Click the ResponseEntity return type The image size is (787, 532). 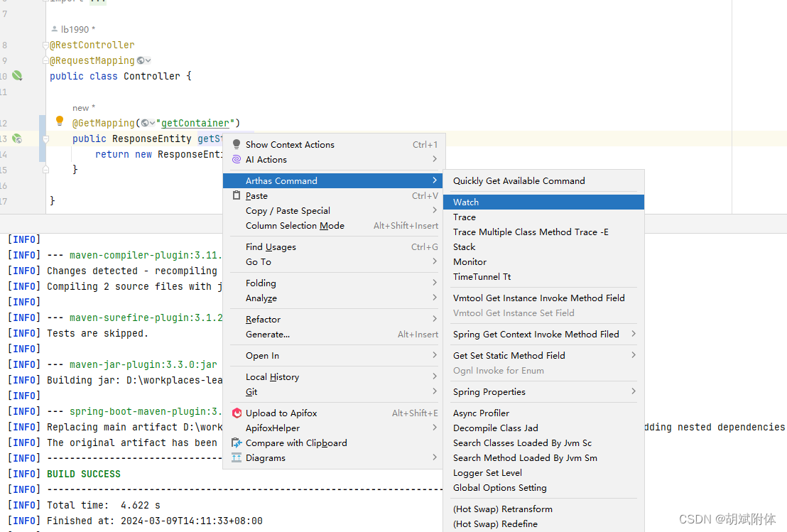(151, 139)
